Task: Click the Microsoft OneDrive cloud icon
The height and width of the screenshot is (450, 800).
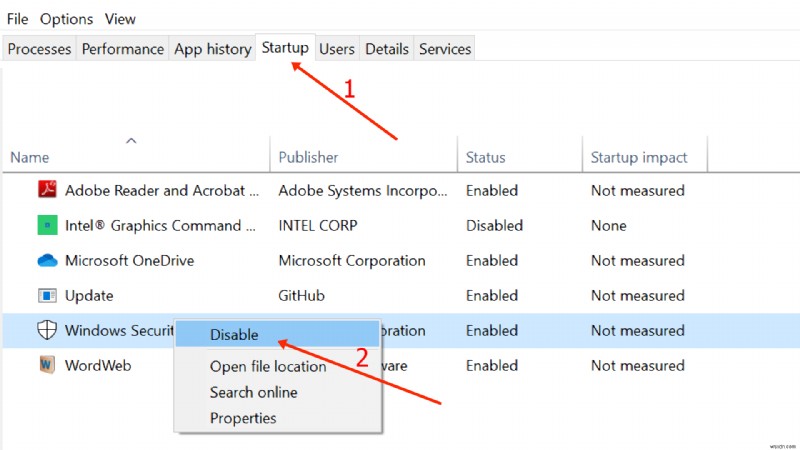Action: point(47,260)
